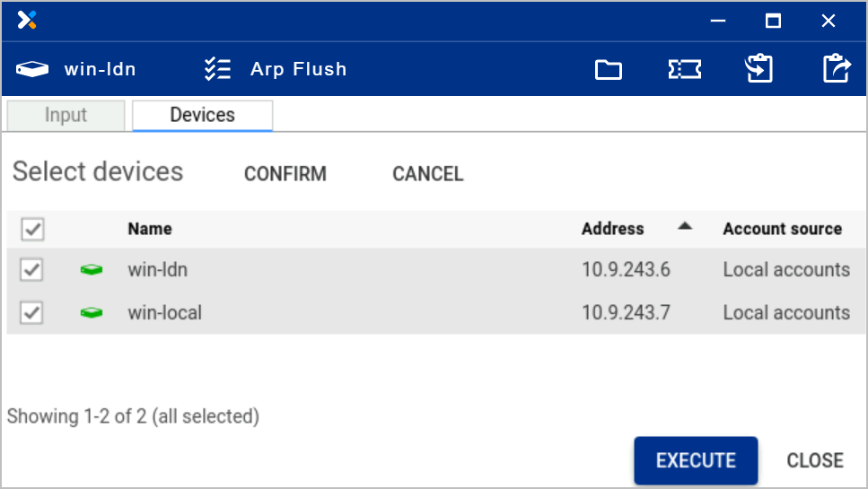The image size is (868, 489).
Task: Select the Devices tab
Action: [202, 116]
